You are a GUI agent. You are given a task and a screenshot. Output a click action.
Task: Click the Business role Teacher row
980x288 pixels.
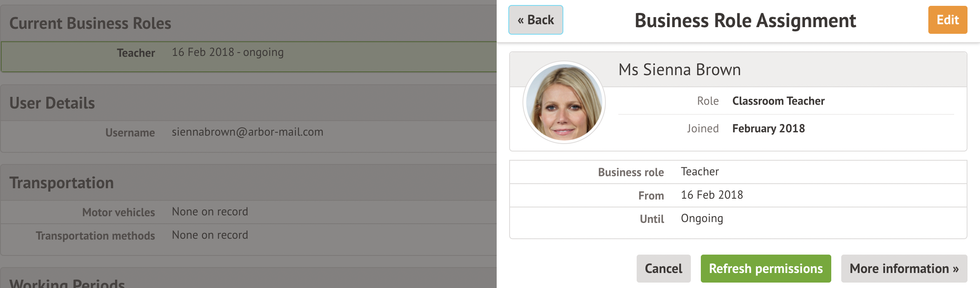(x=737, y=172)
